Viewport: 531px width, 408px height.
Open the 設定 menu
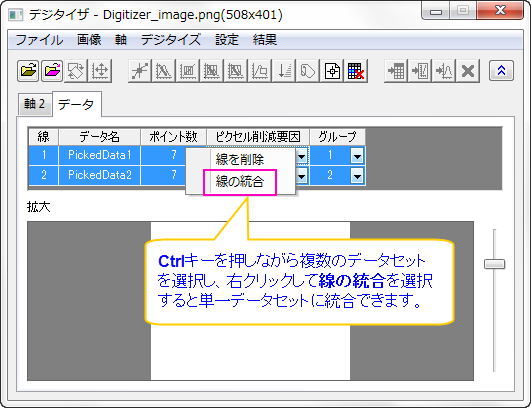click(227, 40)
